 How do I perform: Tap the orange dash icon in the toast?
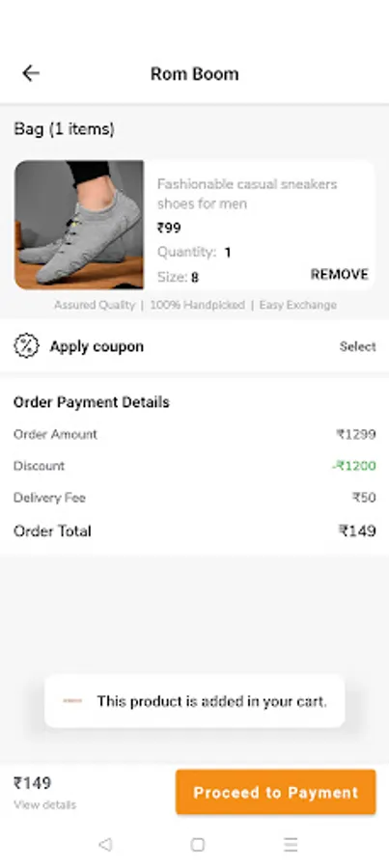pyautogui.click(x=72, y=701)
